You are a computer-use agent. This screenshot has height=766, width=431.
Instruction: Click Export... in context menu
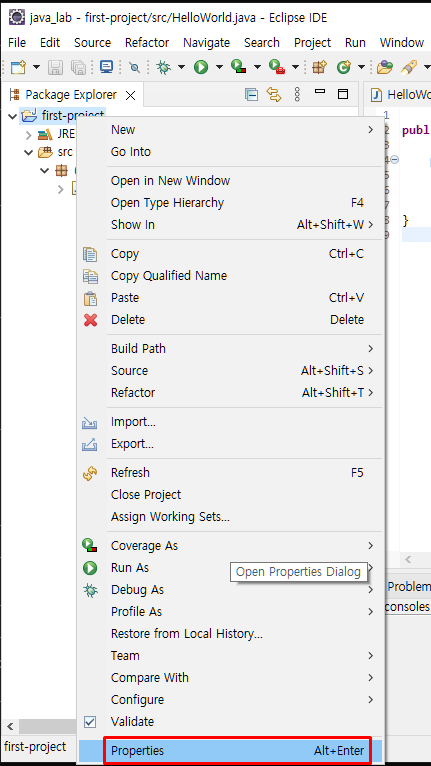click(x=230, y=444)
